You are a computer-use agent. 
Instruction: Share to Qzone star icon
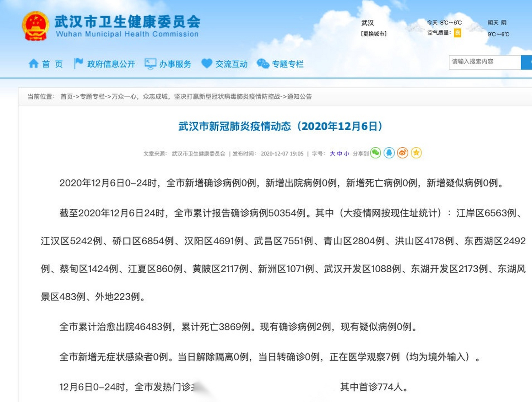point(416,153)
